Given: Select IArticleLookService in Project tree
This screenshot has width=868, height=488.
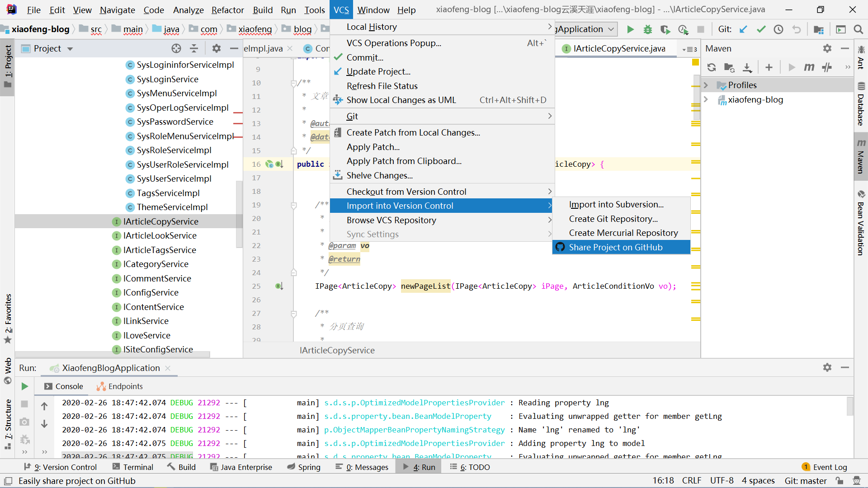Looking at the screenshot, I should (160, 235).
